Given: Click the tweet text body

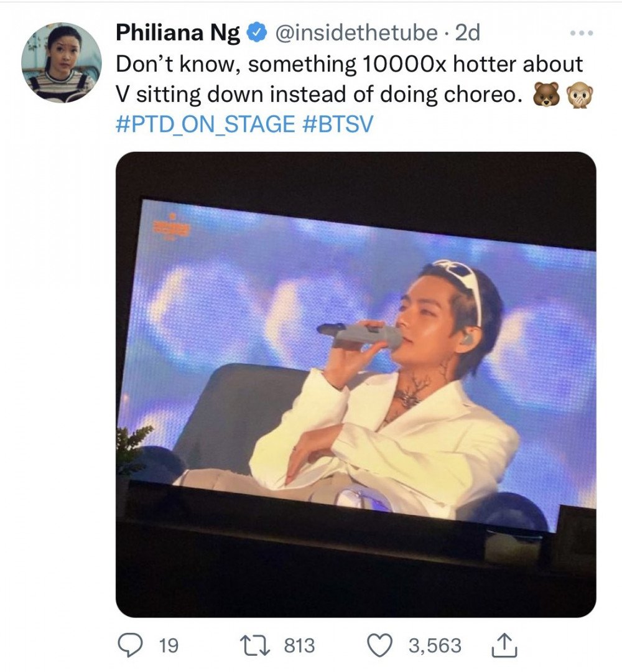Looking at the screenshot, I should (x=349, y=79).
